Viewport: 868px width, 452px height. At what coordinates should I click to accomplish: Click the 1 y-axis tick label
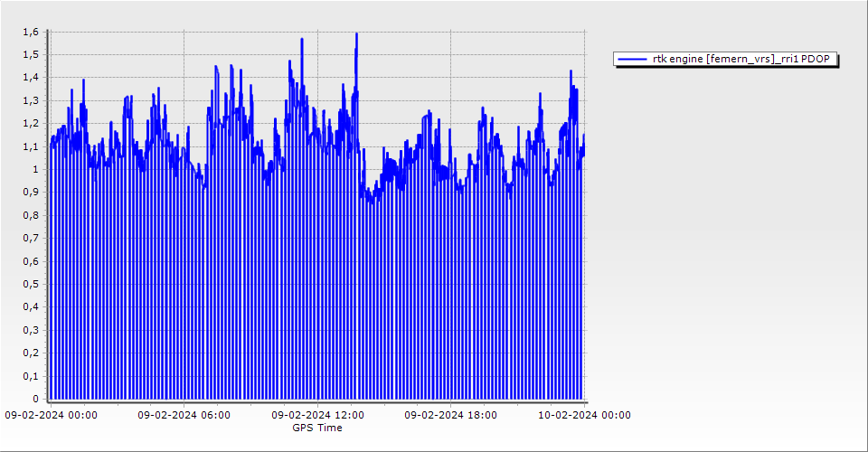(34, 169)
